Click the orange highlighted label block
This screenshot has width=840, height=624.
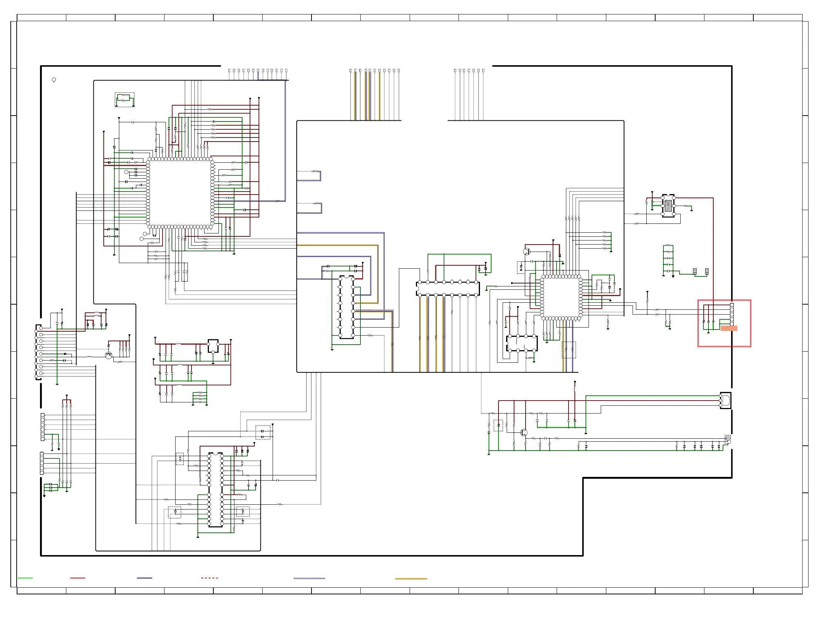(729, 328)
